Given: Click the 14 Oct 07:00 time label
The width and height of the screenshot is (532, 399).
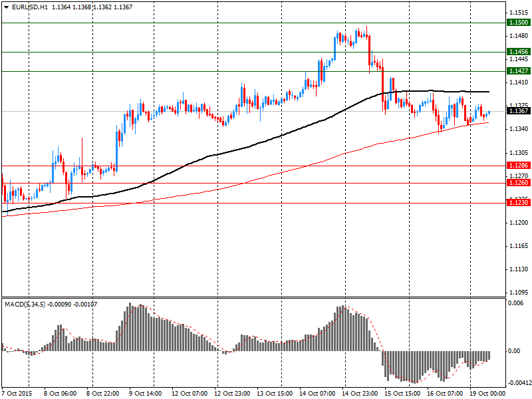Looking at the screenshot, I should click(318, 394).
